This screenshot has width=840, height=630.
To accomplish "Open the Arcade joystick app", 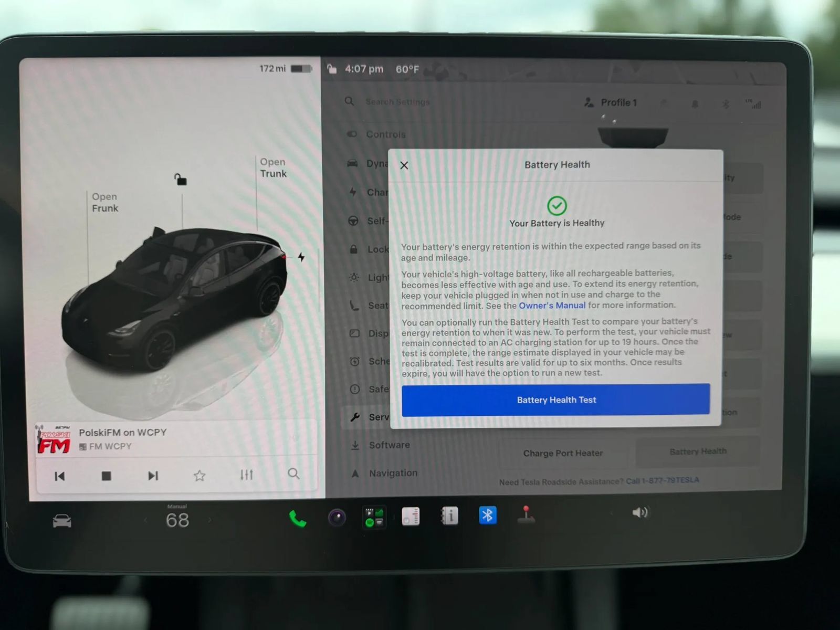I will pyautogui.click(x=526, y=514).
